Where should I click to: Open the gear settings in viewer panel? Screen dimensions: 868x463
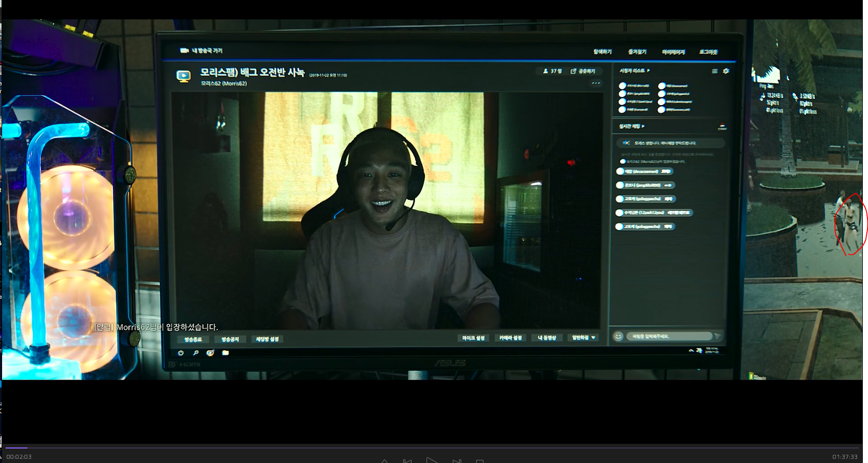coord(726,71)
